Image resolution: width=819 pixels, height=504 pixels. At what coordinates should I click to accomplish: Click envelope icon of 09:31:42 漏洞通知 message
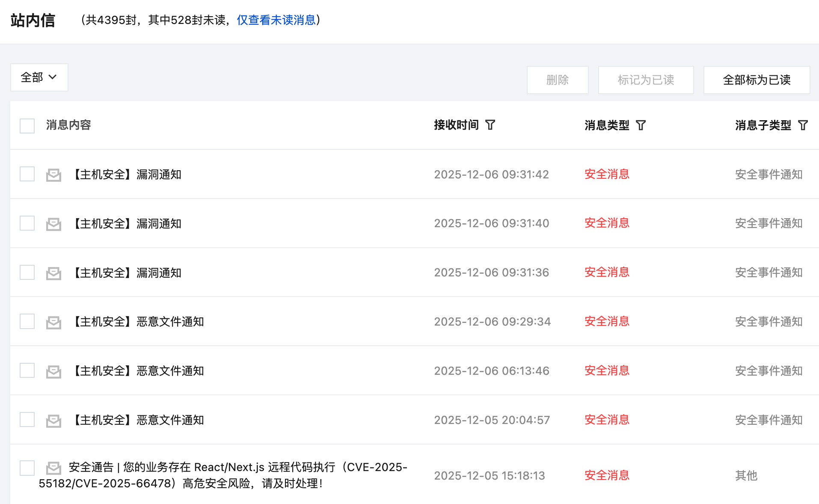click(x=53, y=175)
